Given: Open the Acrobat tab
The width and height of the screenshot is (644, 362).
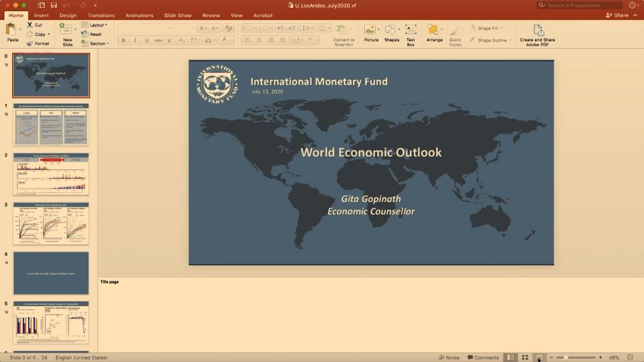Looking at the screenshot, I should tap(263, 16).
